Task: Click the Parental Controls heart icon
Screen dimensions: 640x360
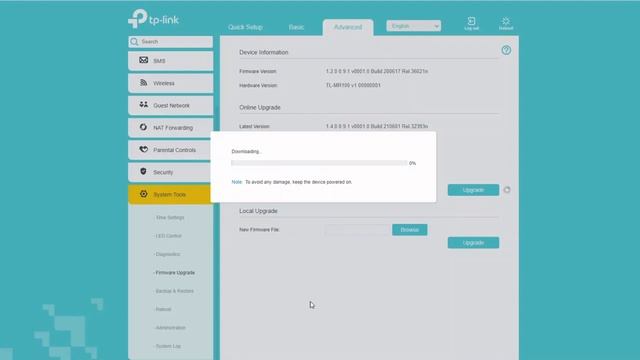Action: point(143,149)
